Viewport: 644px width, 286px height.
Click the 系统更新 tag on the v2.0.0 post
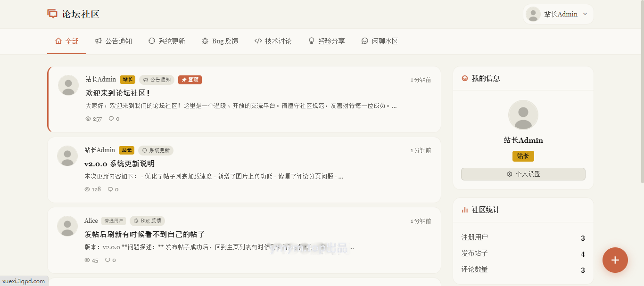pos(156,150)
